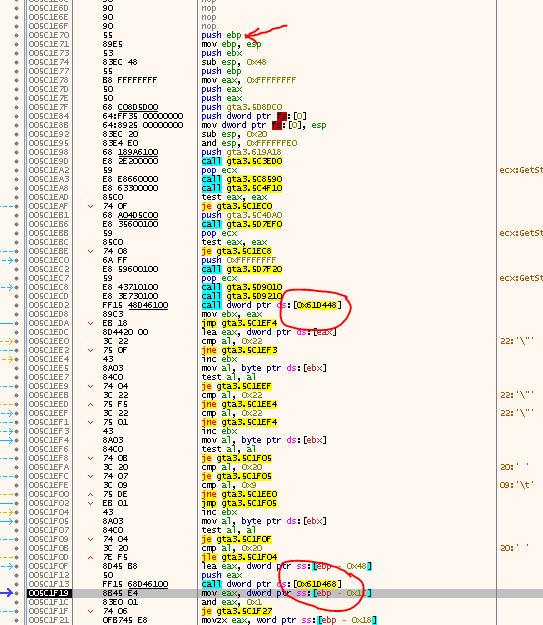Click the jump-direction arrow beside bytes EB 18
The height and width of the screenshot is (625, 543).
(90, 323)
